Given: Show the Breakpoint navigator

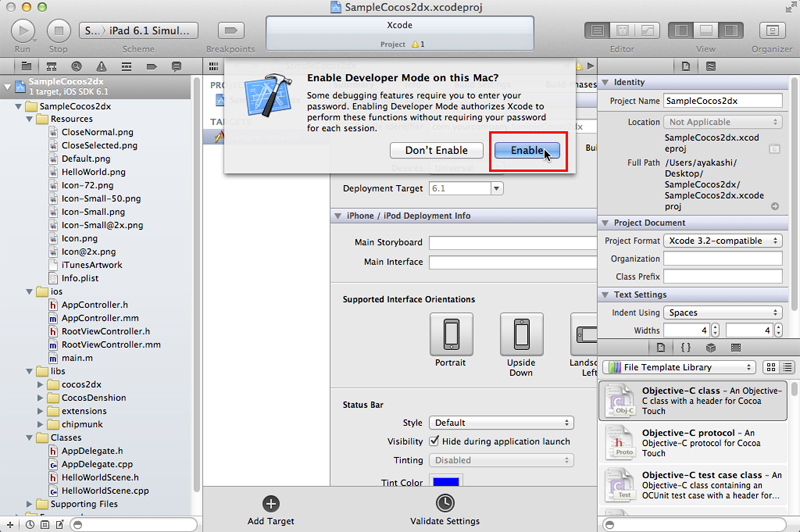Looking at the screenshot, I should pos(152,66).
